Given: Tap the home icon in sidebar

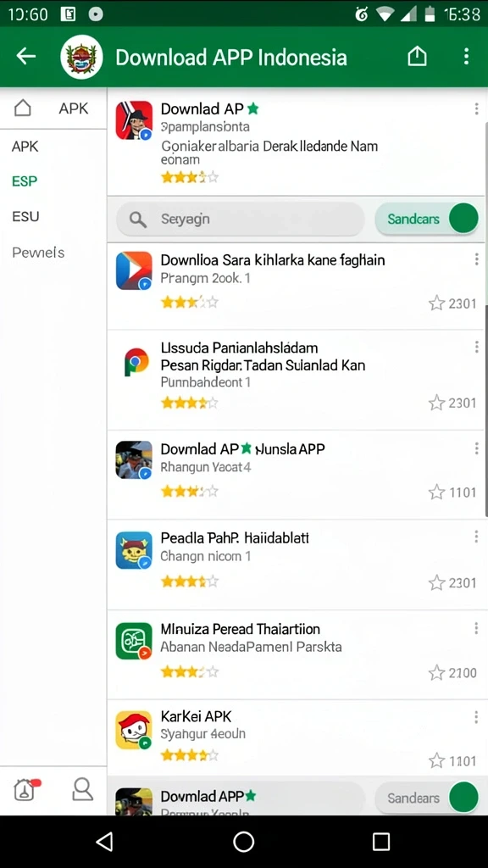Looking at the screenshot, I should 22,108.
